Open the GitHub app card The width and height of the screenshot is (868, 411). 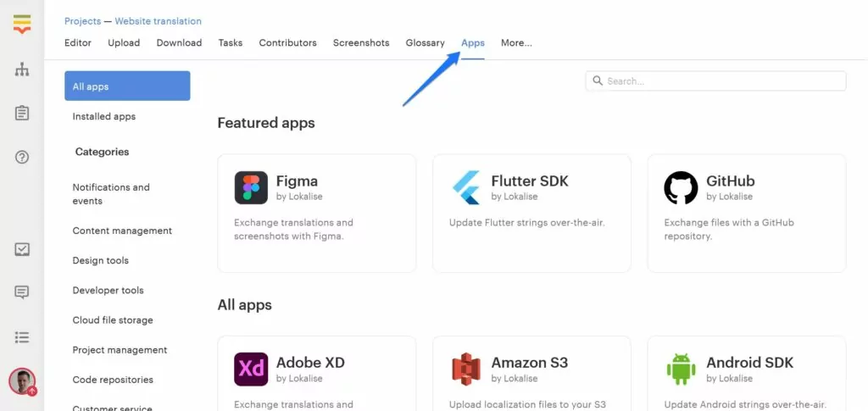(746, 213)
